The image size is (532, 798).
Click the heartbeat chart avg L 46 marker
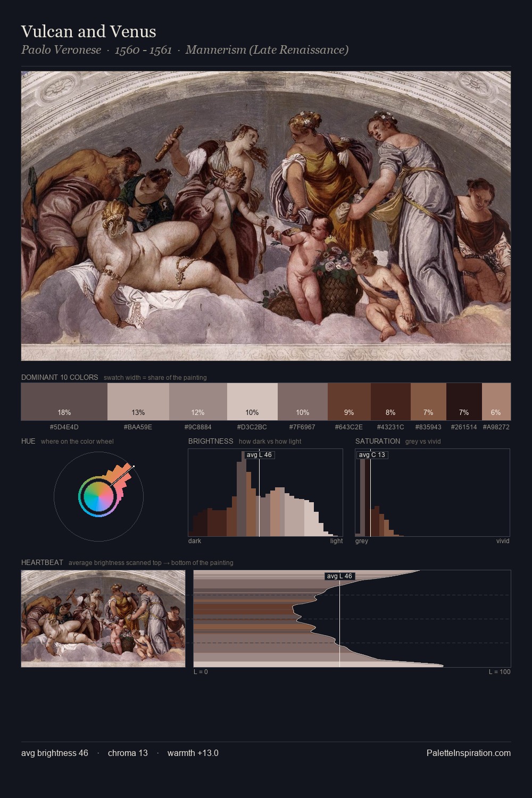coord(339,576)
